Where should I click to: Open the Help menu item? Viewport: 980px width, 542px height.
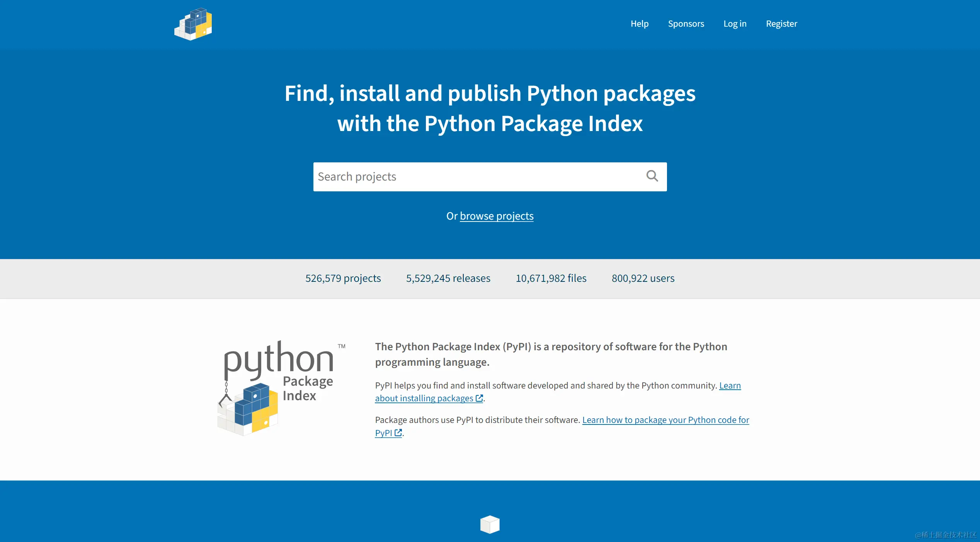click(639, 24)
